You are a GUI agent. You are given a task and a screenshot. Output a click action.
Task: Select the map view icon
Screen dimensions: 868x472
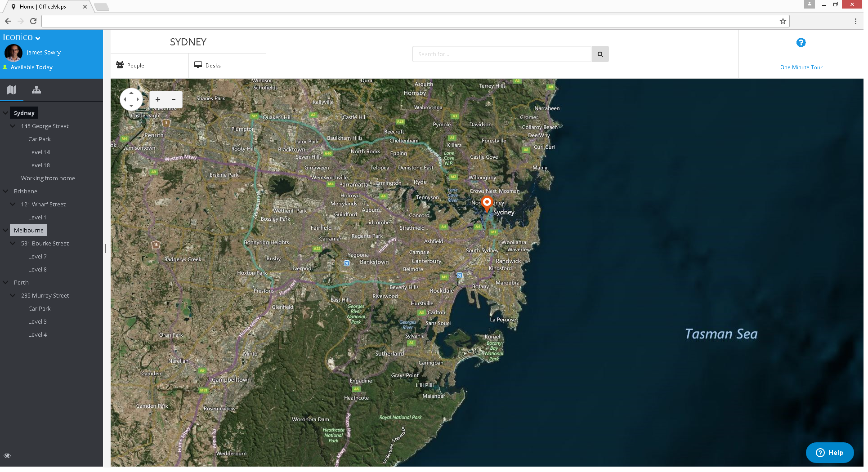pos(12,90)
